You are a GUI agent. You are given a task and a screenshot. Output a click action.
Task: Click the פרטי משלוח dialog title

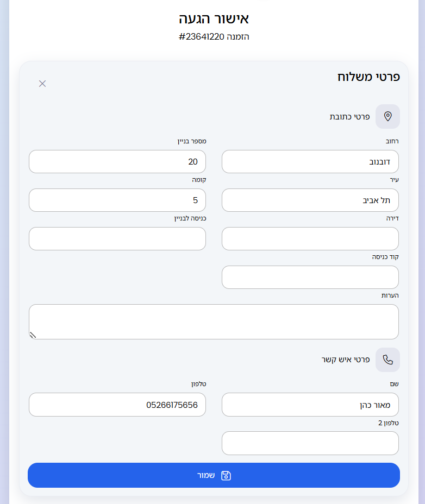pos(368,77)
